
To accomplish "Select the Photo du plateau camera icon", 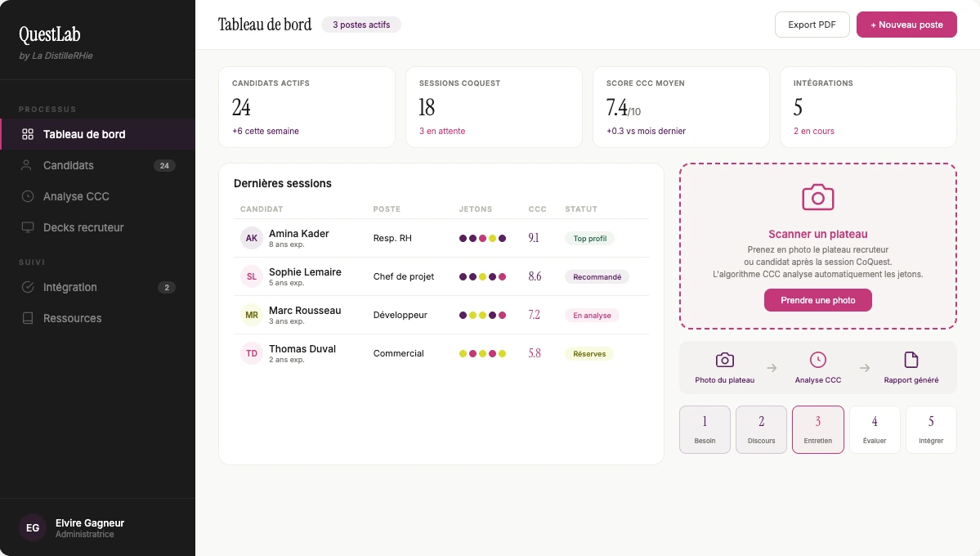I will tap(724, 358).
